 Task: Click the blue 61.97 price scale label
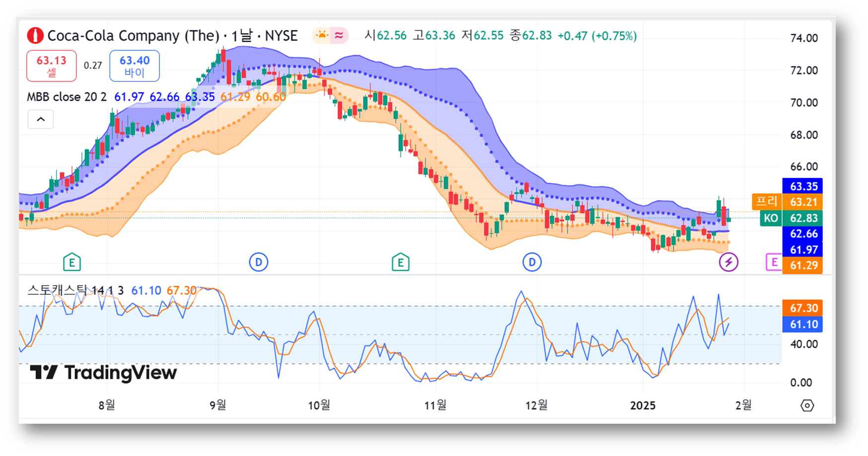point(802,249)
